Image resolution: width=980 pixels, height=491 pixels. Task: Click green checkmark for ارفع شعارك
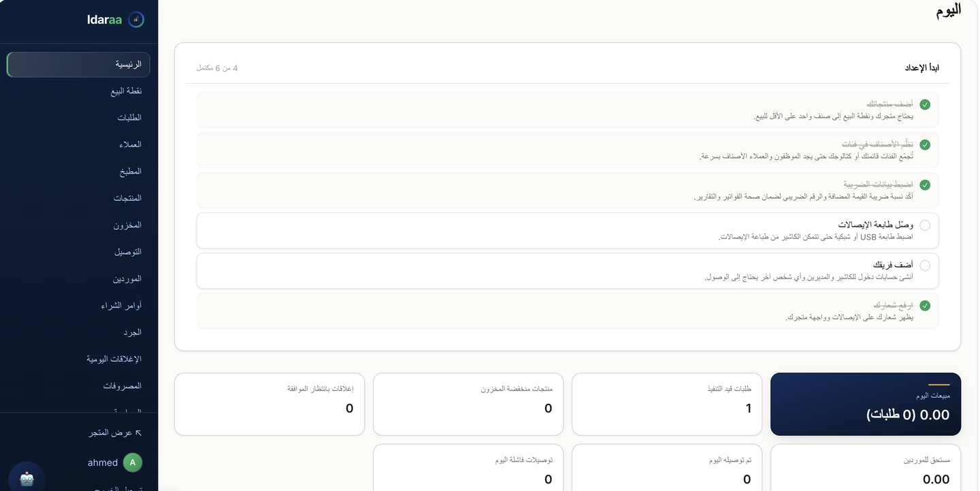coord(925,305)
